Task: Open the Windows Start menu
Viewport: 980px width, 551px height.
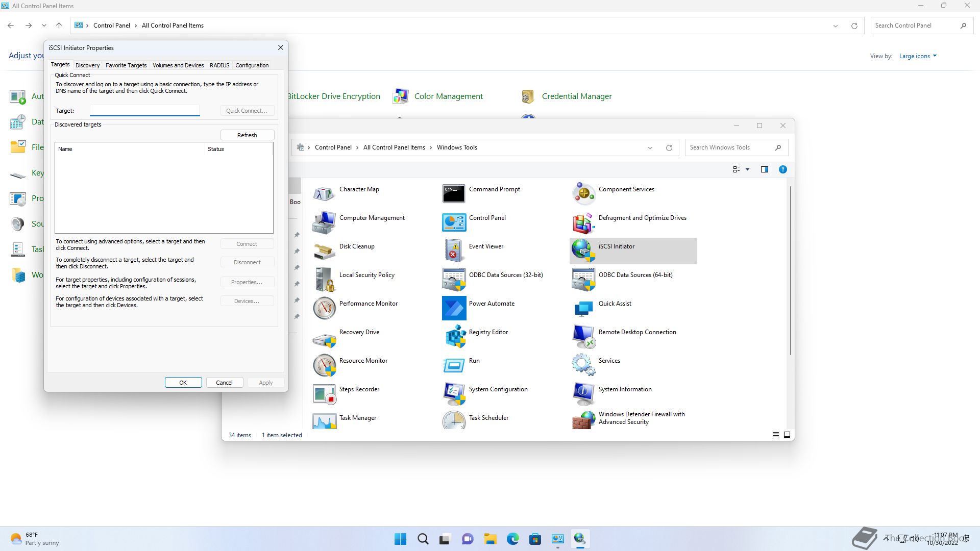Action: click(x=401, y=539)
